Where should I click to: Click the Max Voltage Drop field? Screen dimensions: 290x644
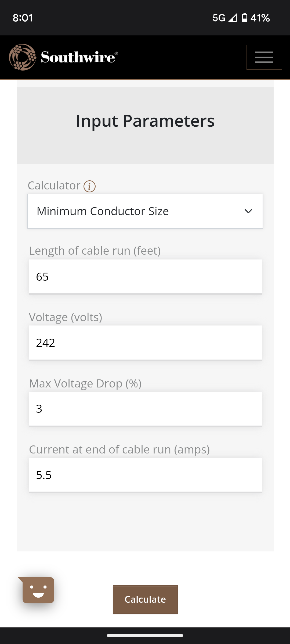(145, 409)
